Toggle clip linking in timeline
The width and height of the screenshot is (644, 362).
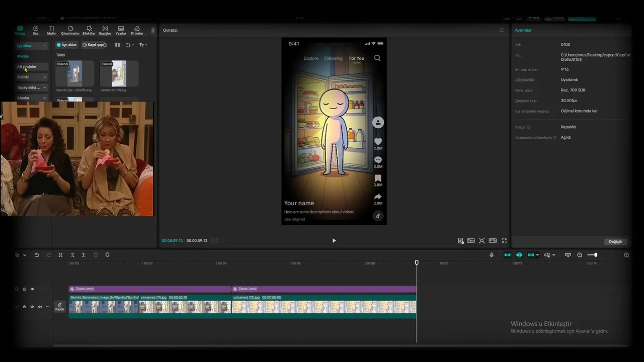pyautogui.click(x=531, y=255)
